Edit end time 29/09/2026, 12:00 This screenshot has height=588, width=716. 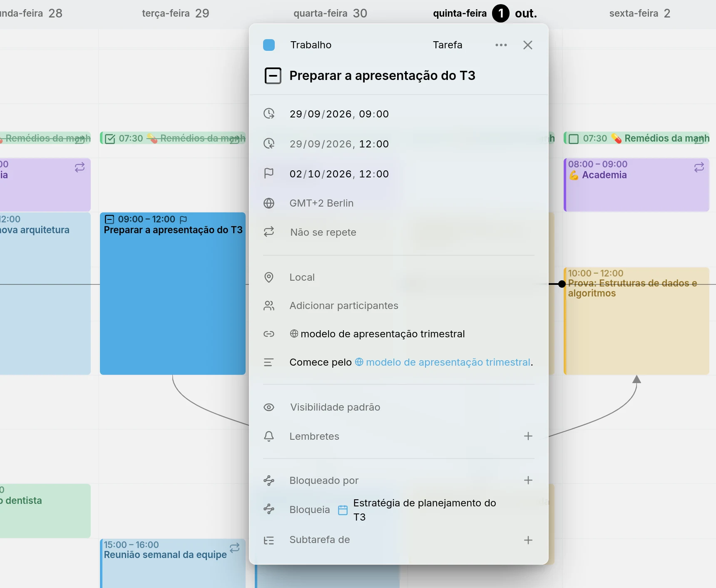coord(339,144)
